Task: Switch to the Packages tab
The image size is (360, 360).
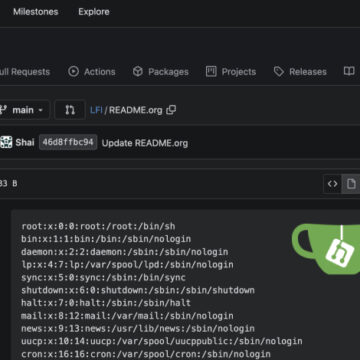Action: tap(160, 72)
